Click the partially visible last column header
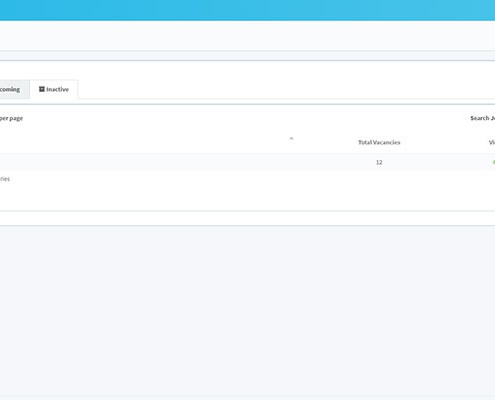 tap(492, 142)
